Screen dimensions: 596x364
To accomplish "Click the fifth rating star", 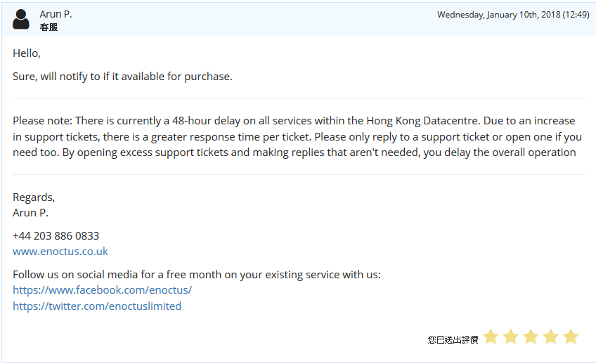I will tap(571, 337).
